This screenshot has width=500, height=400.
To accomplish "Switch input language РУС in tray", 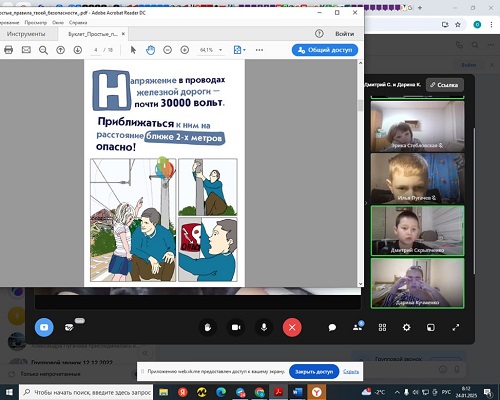I will (446, 392).
